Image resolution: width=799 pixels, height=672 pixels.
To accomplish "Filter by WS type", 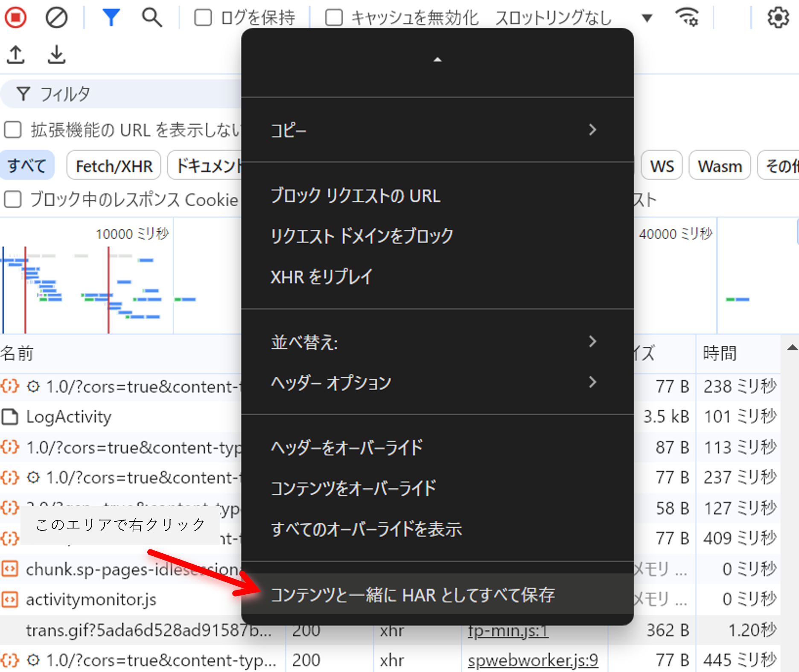I will (x=662, y=165).
